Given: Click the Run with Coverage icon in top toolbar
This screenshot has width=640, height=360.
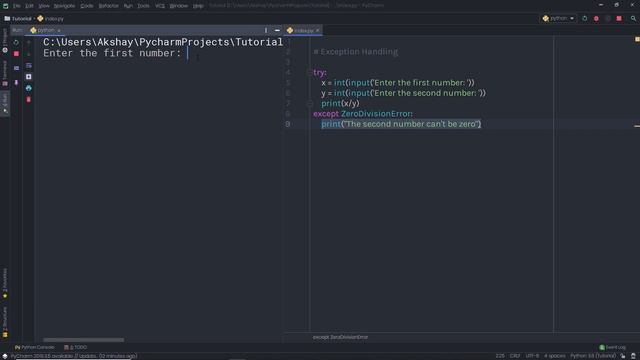Looking at the screenshot, I should pos(608,18).
